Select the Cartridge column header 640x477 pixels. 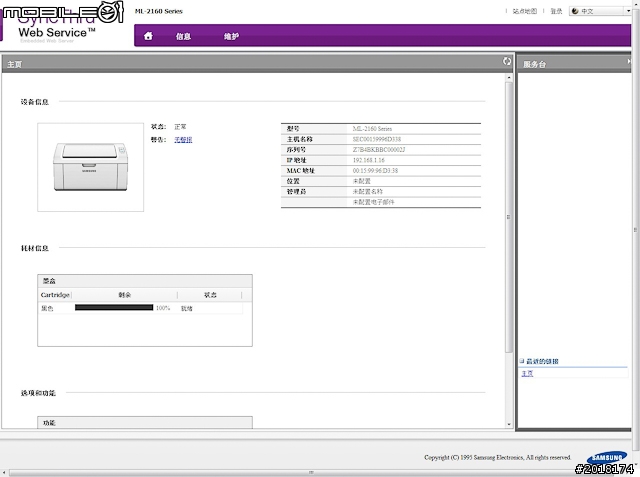click(x=55, y=295)
